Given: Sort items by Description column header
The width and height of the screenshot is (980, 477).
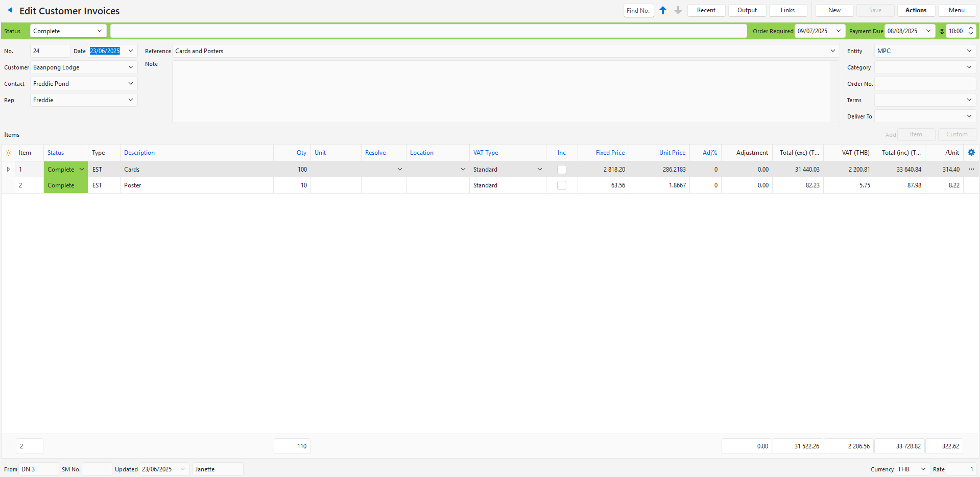Looking at the screenshot, I should [x=139, y=153].
